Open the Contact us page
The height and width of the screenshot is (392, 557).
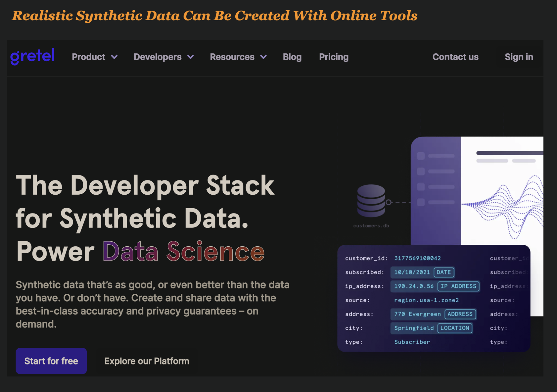coord(455,57)
